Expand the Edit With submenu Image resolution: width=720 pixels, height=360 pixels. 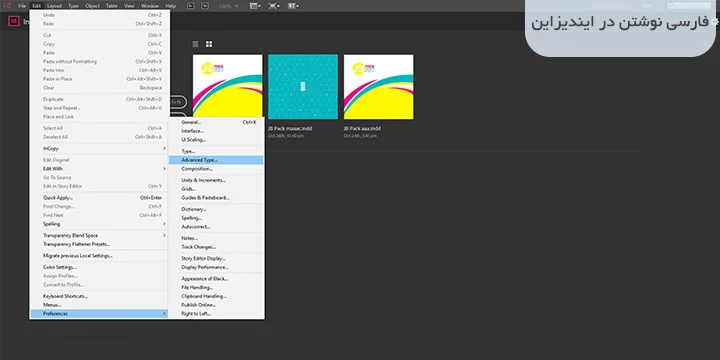pyautogui.click(x=99, y=169)
